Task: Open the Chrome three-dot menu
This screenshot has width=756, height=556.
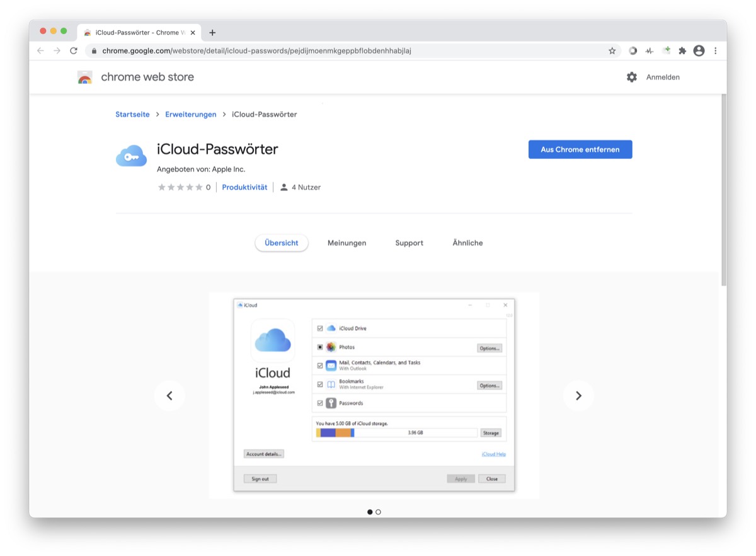Action: pyautogui.click(x=716, y=51)
